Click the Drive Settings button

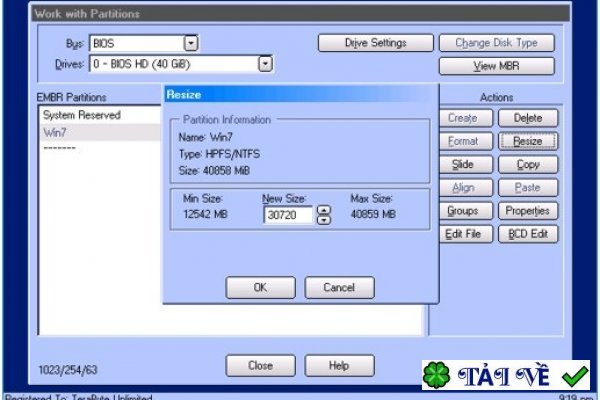coord(375,43)
